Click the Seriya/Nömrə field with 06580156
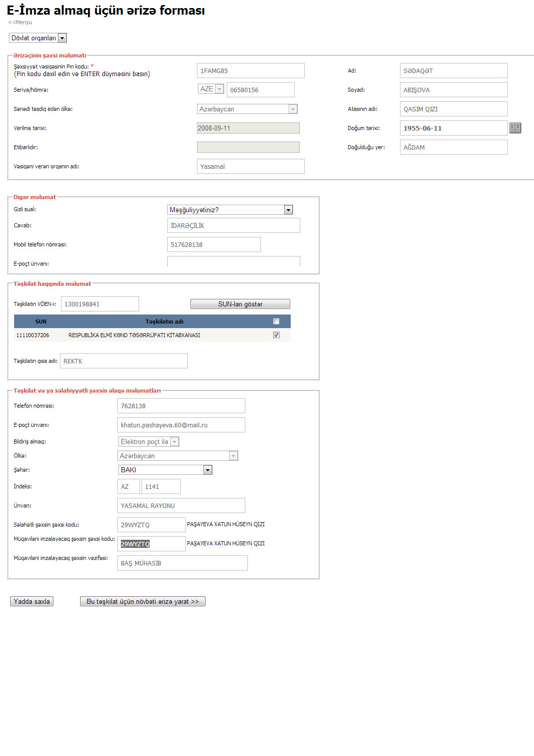The width and height of the screenshot is (534, 756). coord(260,90)
